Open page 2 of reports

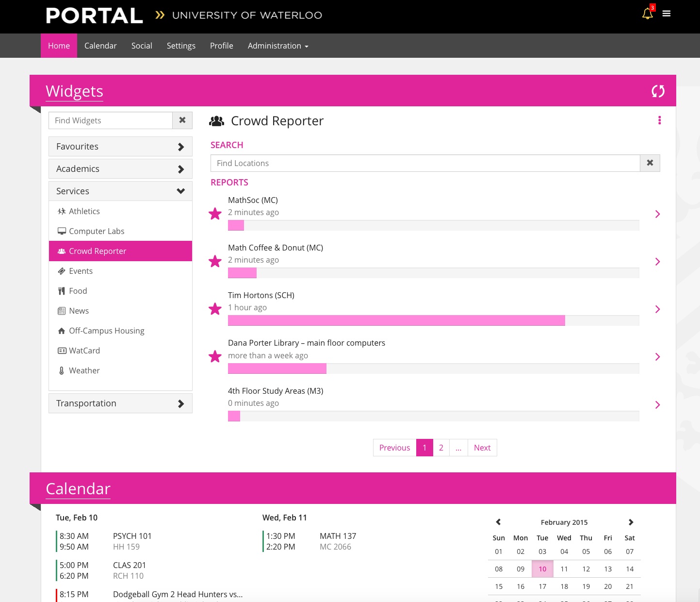(x=441, y=448)
